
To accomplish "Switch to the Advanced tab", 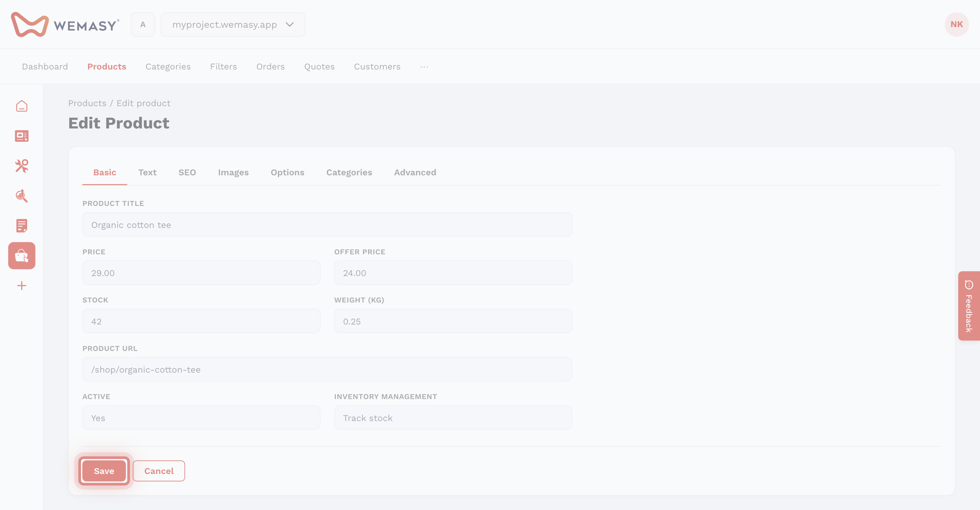I will (x=415, y=172).
